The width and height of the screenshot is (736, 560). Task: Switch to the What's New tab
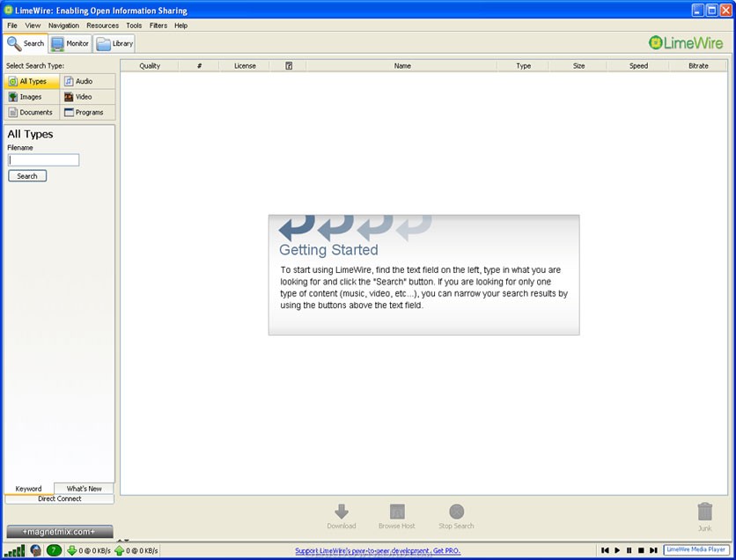[x=84, y=488]
